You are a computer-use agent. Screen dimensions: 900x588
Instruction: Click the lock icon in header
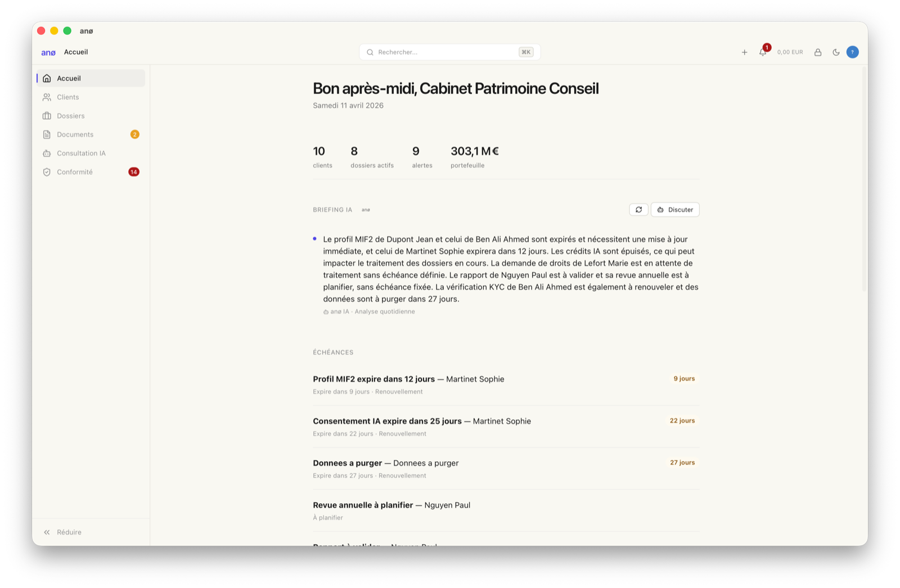coord(818,52)
